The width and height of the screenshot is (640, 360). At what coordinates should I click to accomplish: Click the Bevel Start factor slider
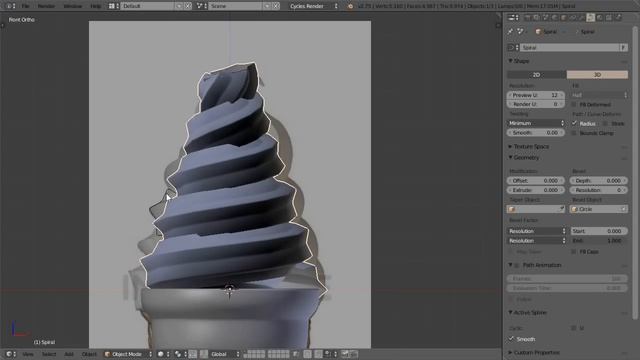click(599, 231)
